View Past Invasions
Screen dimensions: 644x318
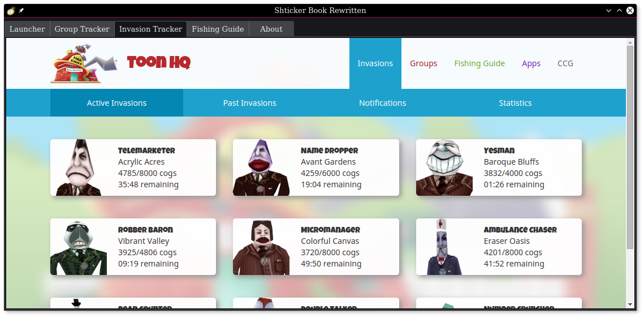pos(250,103)
